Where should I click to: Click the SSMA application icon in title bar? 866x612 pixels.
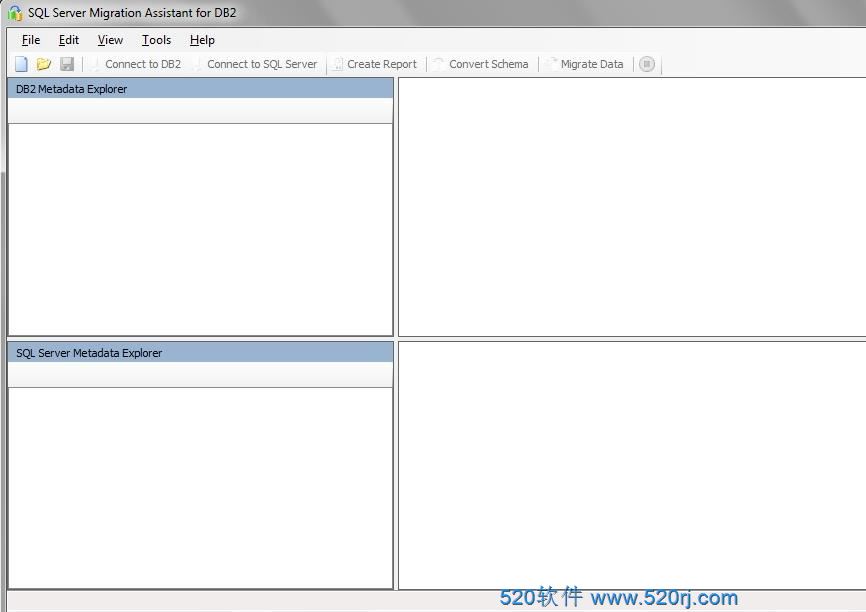(x=15, y=13)
